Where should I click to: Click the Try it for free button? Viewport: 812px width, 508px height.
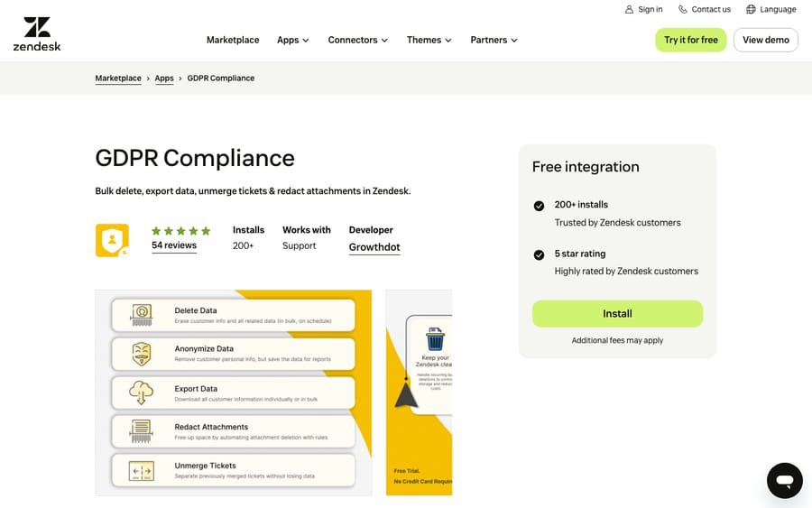point(691,40)
